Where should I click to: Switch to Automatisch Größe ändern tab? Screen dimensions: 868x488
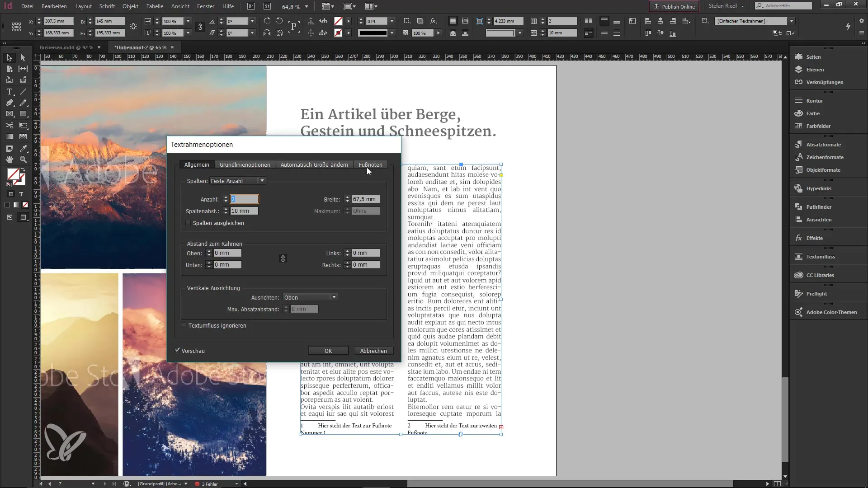point(314,165)
